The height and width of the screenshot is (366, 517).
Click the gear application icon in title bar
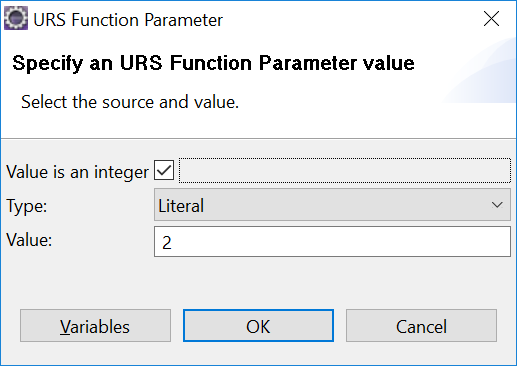pos(16,18)
